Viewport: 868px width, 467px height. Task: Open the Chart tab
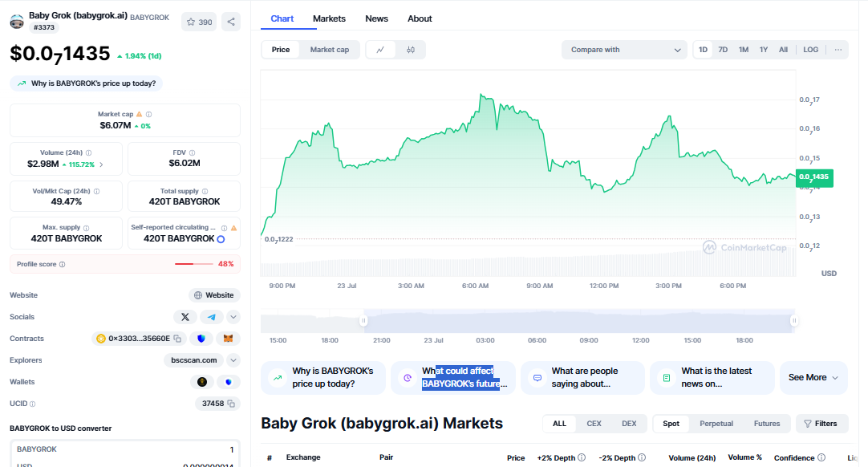[x=282, y=18]
